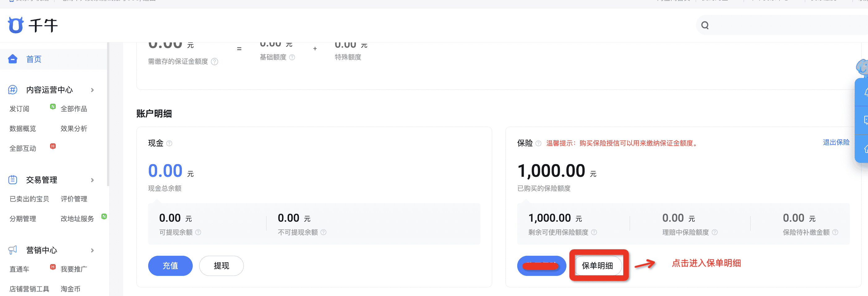Click help icon beside 剩余可使用保险额度
Viewport: 868px width, 296px height.
pyautogui.click(x=594, y=232)
